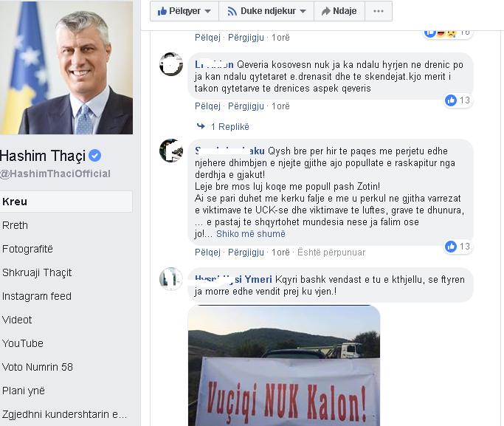Click Përgjigju under the Drenica comment
The image size is (504, 426).
tap(246, 106)
